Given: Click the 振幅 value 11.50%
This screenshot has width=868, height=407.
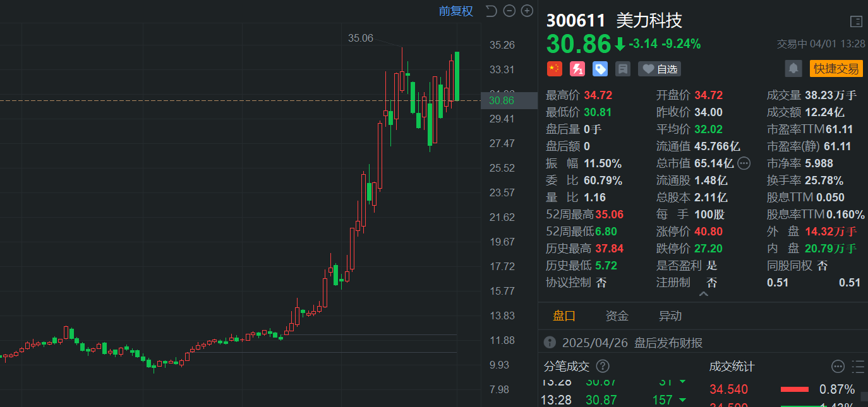Looking at the screenshot, I should pyautogui.click(x=603, y=163).
